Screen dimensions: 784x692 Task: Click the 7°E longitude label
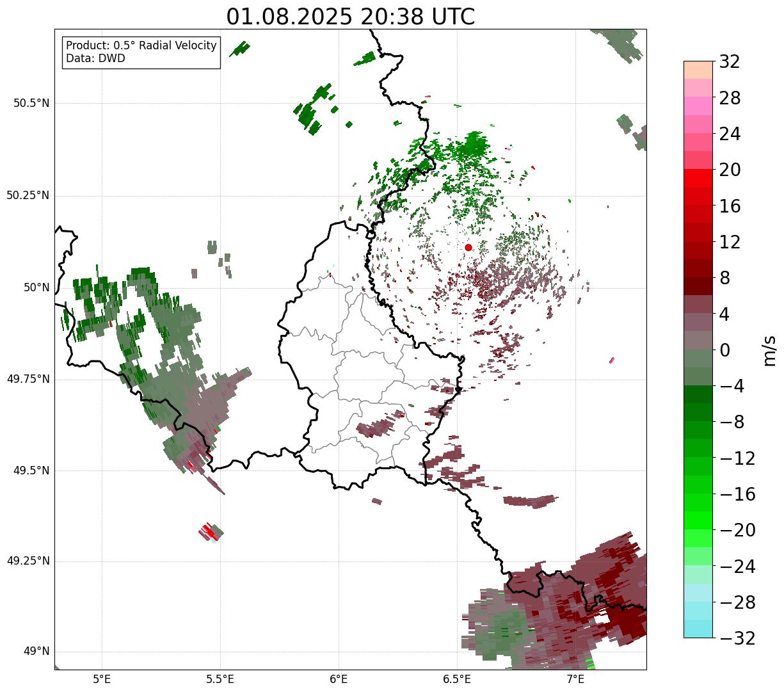click(x=575, y=679)
